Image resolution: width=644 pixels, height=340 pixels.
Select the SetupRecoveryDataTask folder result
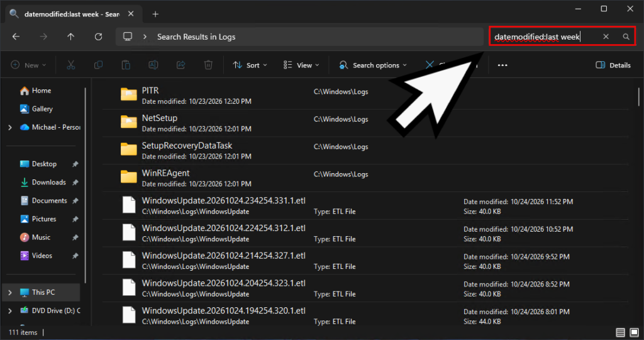point(365,150)
